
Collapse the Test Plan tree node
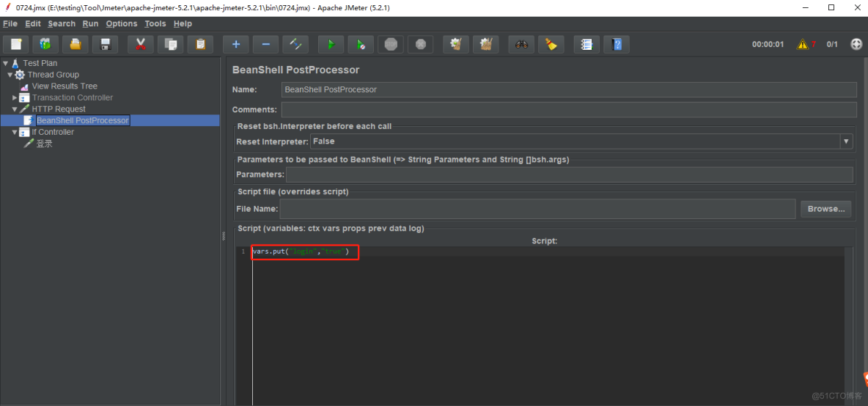tap(6, 63)
